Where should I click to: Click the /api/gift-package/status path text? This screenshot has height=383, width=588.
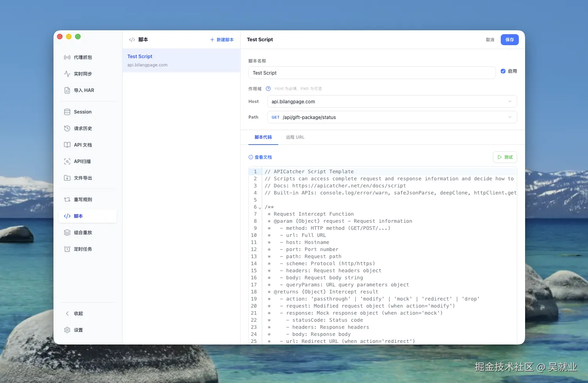click(309, 117)
